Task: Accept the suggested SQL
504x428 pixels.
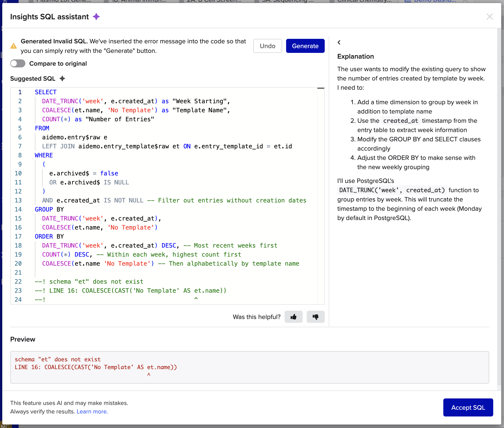Action: click(468, 407)
